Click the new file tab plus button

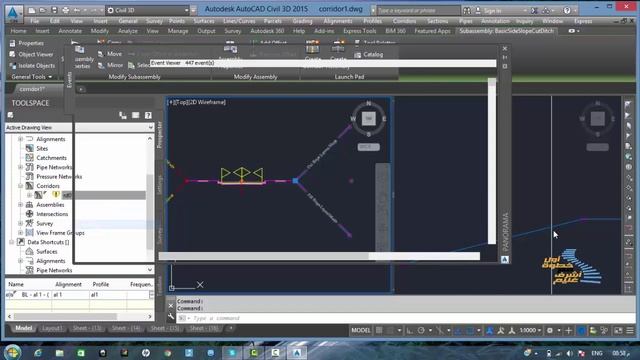point(81,89)
